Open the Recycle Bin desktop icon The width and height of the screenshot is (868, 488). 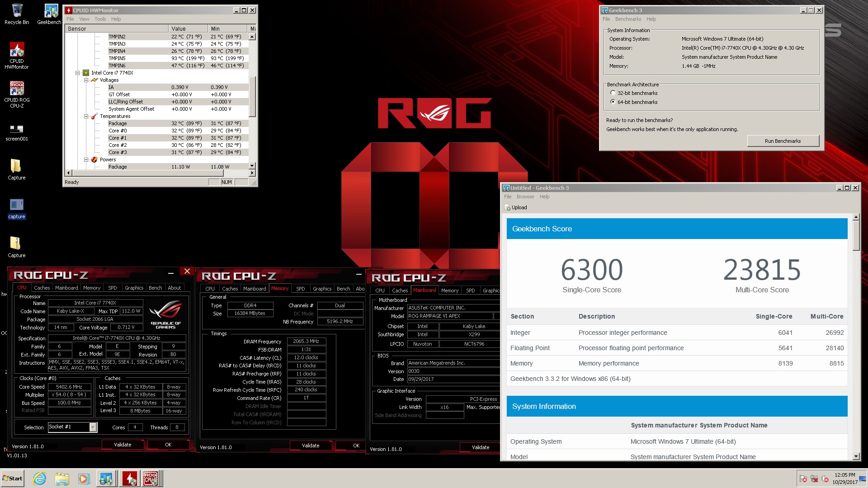pyautogui.click(x=17, y=11)
